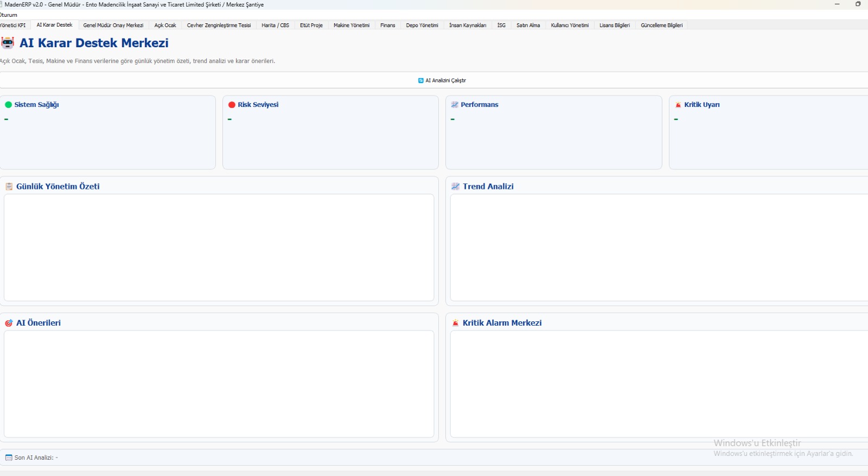
Task: Click the robot icon beside AI Karar Destek Merkezi
Action: (x=8, y=43)
